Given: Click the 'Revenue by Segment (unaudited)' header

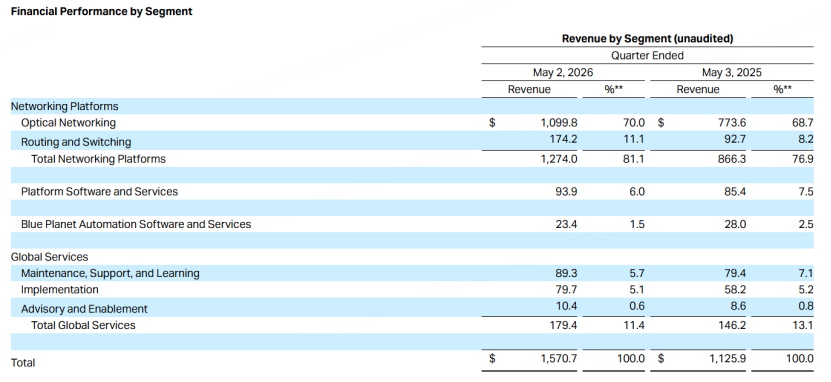Looking at the screenshot, I should pos(647,39).
